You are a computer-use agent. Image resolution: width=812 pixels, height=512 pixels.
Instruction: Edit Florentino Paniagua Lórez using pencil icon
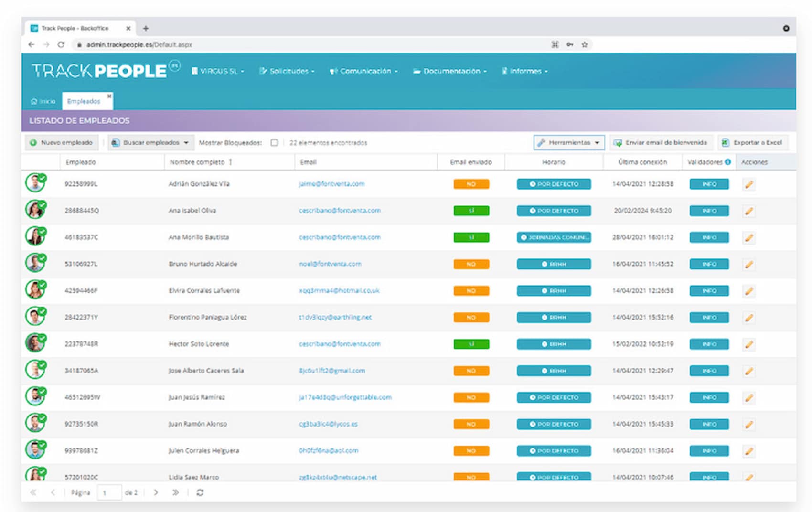(x=749, y=318)
